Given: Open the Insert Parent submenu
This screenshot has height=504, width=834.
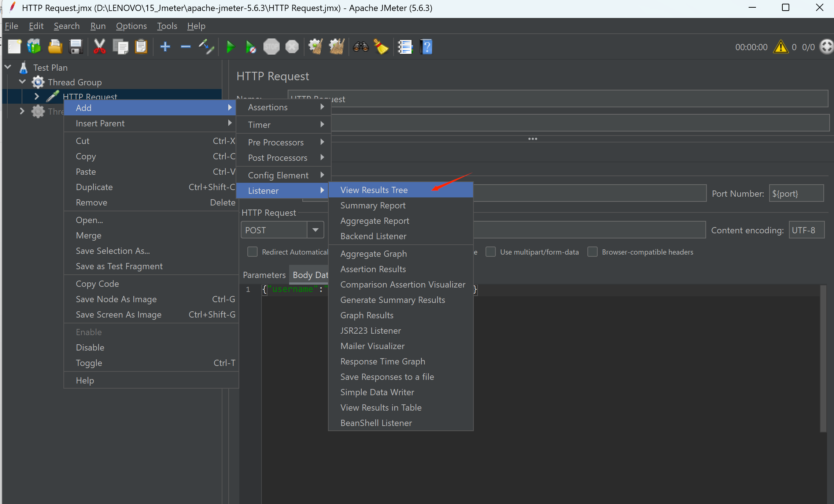Looking at the screenshot, I should point(151,123).
